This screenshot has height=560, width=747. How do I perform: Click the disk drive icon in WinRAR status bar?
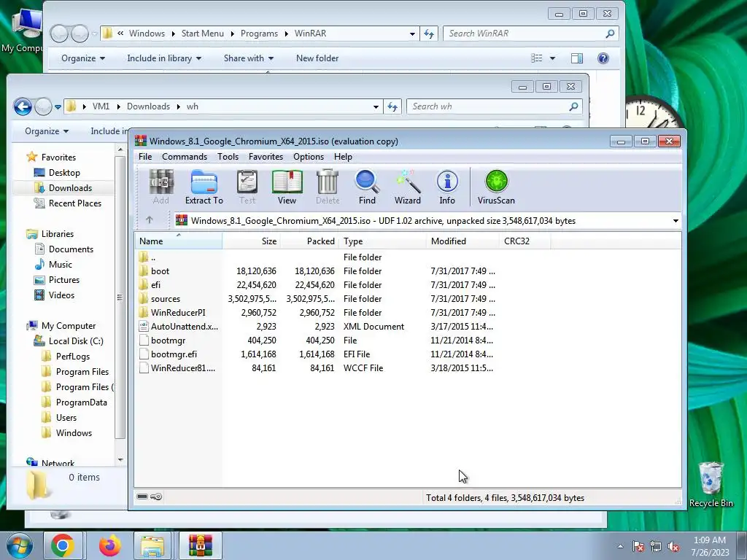point(142,497)
